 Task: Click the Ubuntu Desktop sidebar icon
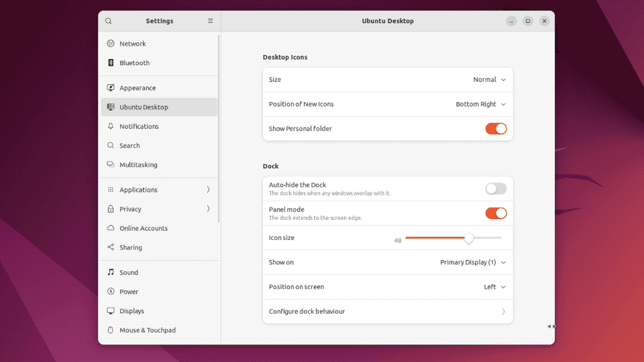click(x=111, y=107)
